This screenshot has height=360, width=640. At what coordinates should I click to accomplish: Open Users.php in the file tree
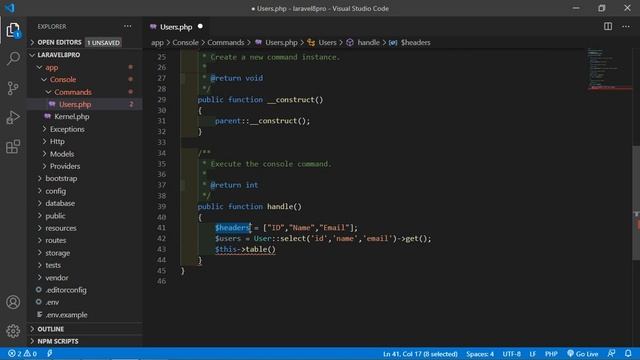point(84,104)
